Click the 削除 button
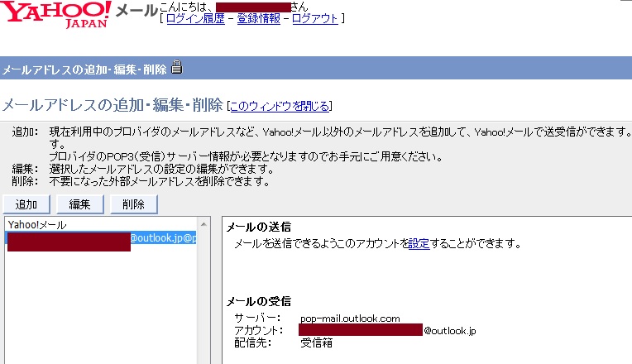The height and width of the screenshot is (364, 632). pyautogui.click(x=133, y=204)
